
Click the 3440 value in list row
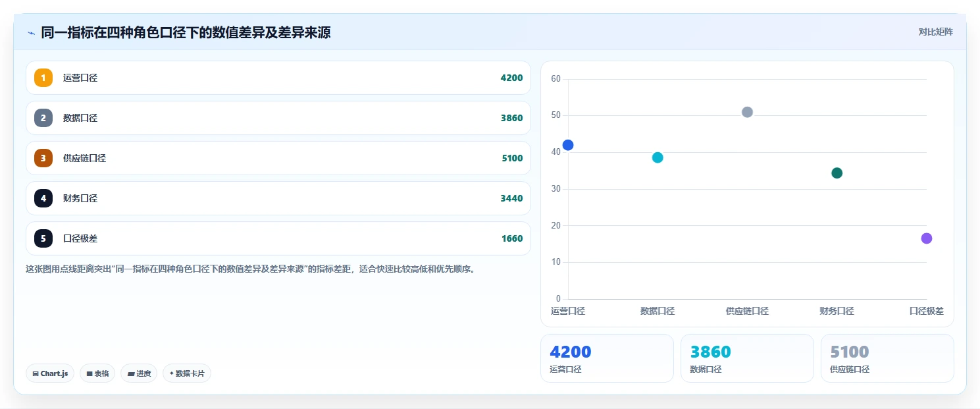(511, 198)
